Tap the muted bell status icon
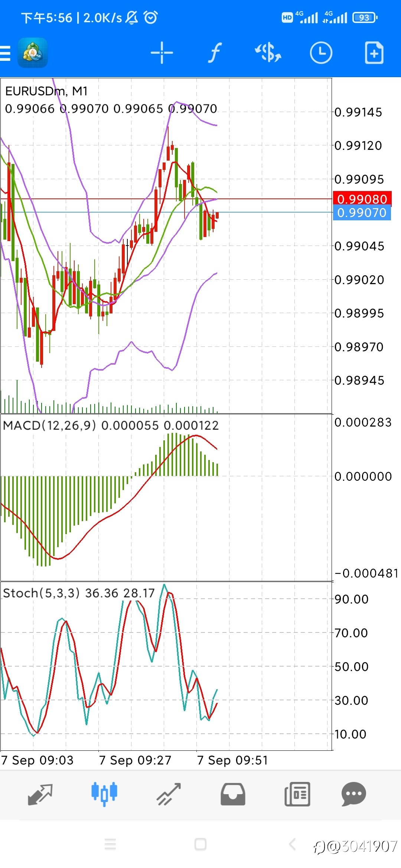 [x=131, y=17]
